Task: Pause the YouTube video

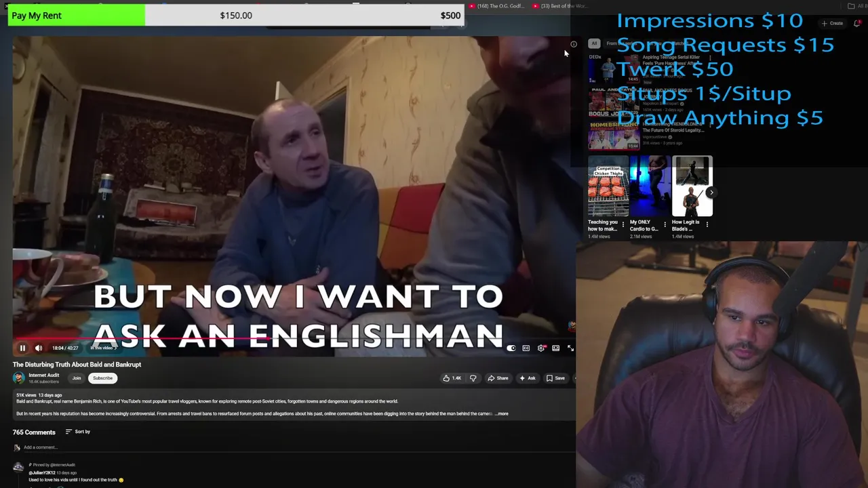Action: [22, 348]
